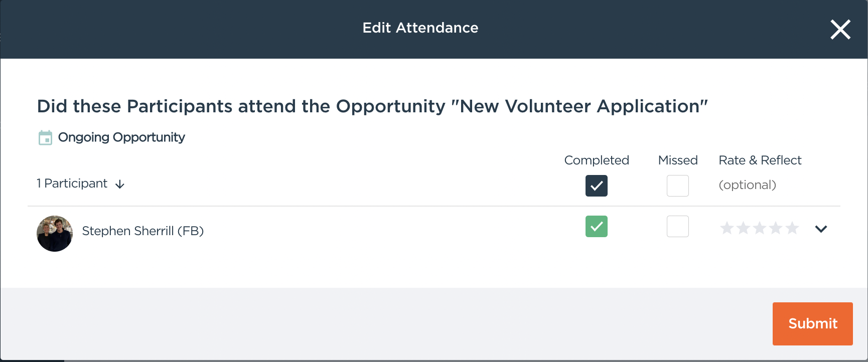This screenshot has width=868, height=362.
Task: Choose the fifth star rating
Action: pos(792,229)
